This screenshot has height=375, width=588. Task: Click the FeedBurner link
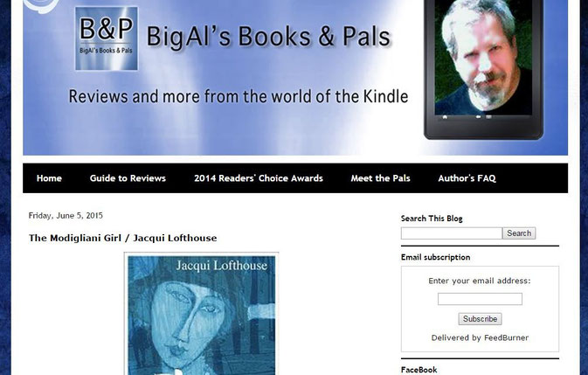point(506,338)
